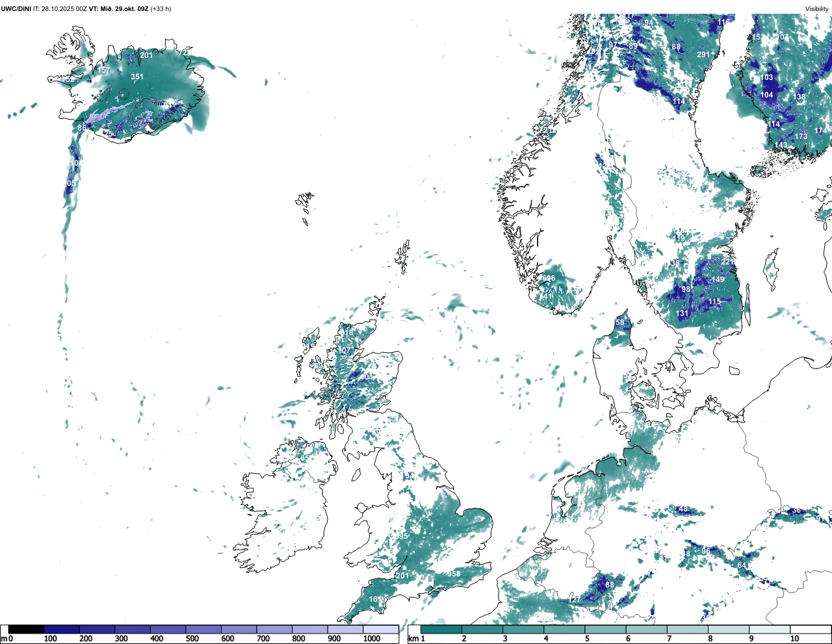This screenshot has width=832, height=644.
Task: Click the teal 5–6 km legend swatch
Action: (606, 629)
